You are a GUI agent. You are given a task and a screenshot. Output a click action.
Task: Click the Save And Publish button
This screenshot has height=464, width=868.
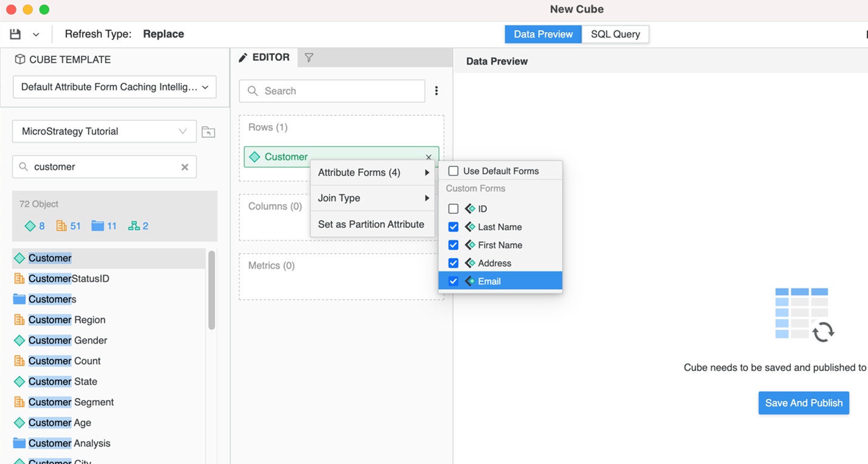[804, 403]
